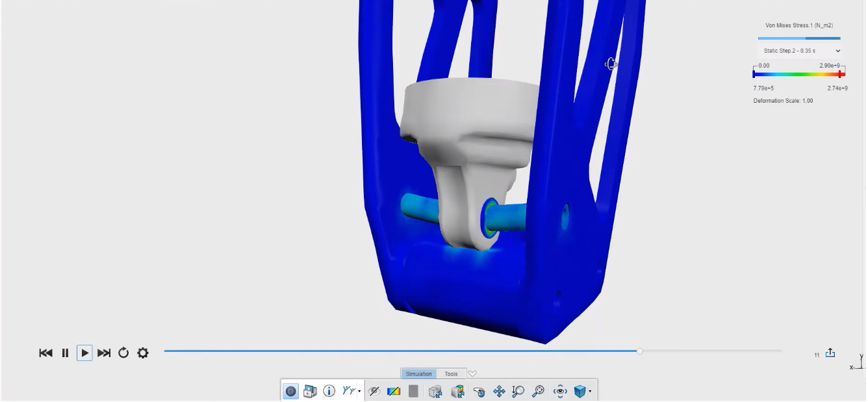868x402 pixels.
Task: Open the playback settings gear
Action: 143,353
